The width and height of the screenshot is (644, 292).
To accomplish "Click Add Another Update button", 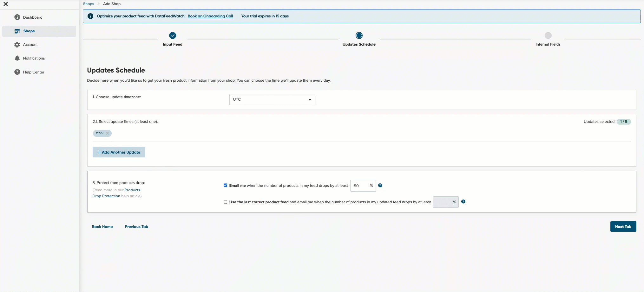I will tap(119, 152).
